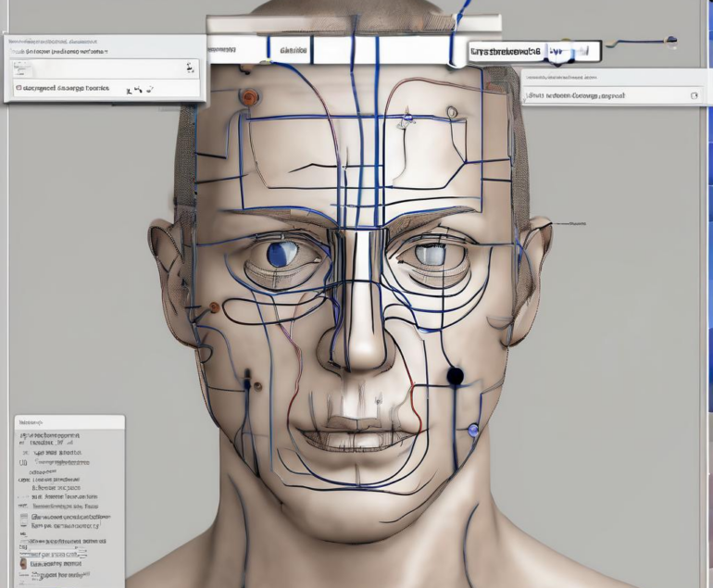Toggle the bracket icon on fourth list row
This screenshot has height=588, width=713.
(x=23, y=462)
